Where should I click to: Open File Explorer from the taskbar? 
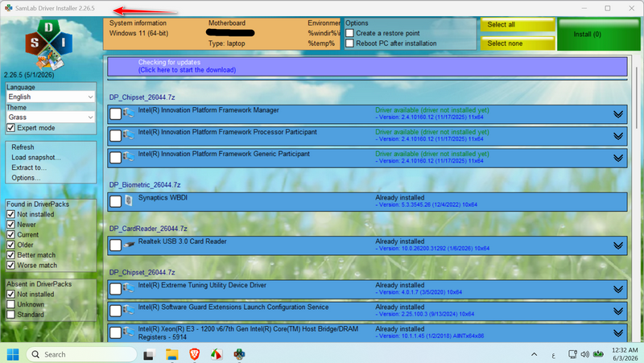pos(171,354)
